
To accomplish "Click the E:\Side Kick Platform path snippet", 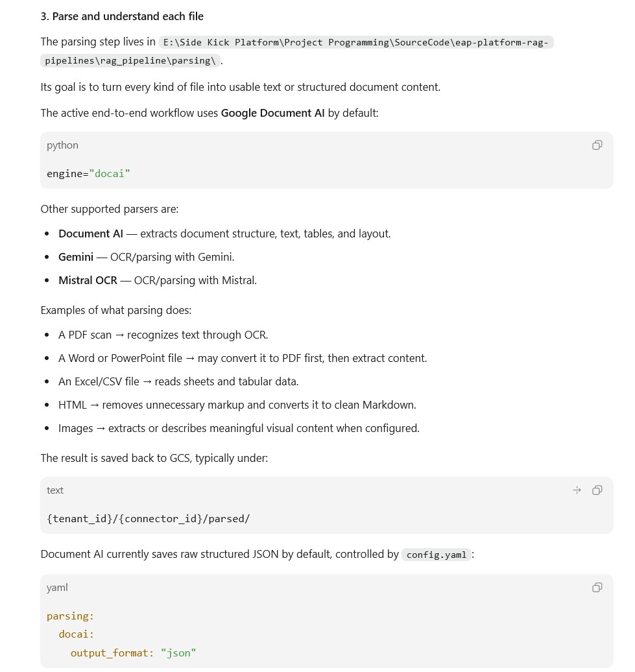I will pos(356,42).
